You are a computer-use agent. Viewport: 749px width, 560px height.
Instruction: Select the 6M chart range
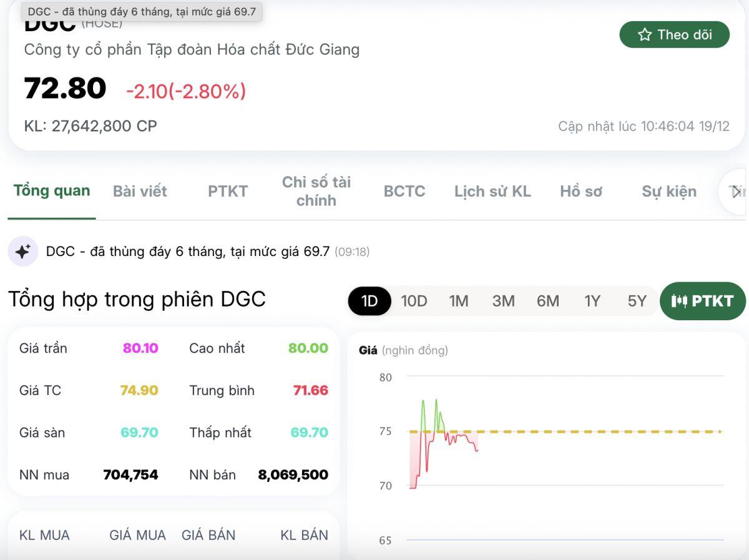coord(548,301)
